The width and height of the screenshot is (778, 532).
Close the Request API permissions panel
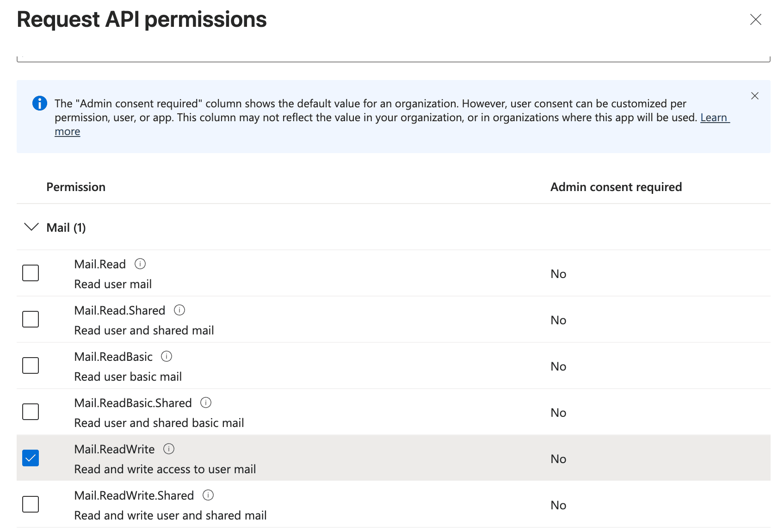756,19
